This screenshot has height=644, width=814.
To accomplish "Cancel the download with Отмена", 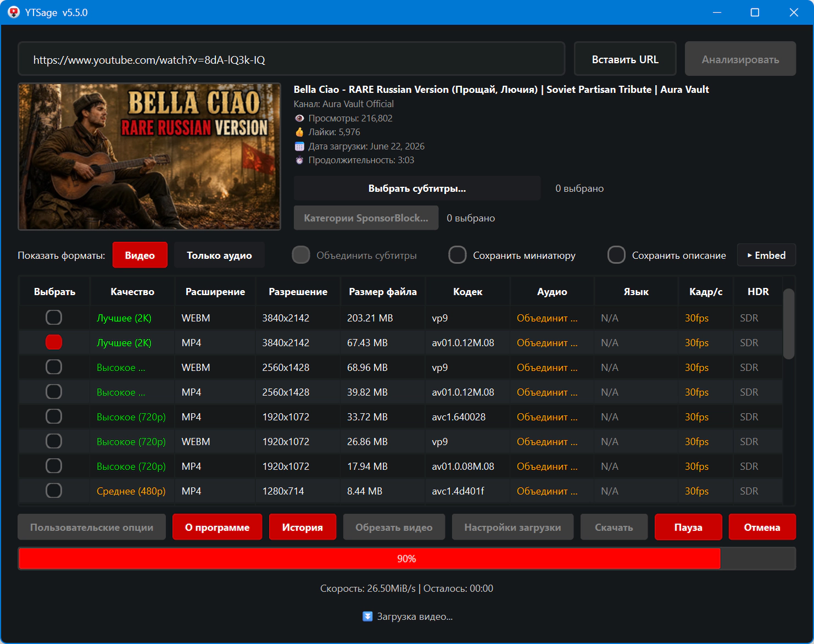I will pyautogui.click(x=762, y=527).
